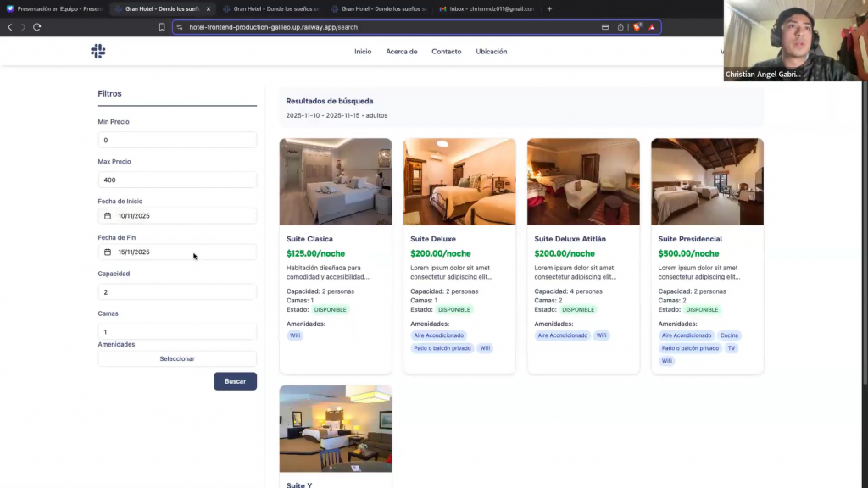Click the hotel logo icon in the navbar
Screen dimensions: 868x488
click(x=98, y=52)
